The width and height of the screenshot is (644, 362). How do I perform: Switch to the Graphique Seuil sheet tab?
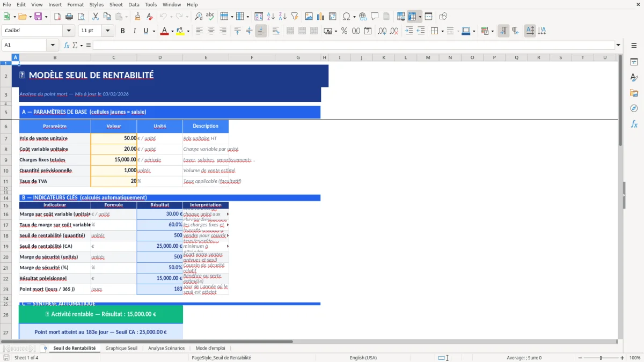point(121,348)
